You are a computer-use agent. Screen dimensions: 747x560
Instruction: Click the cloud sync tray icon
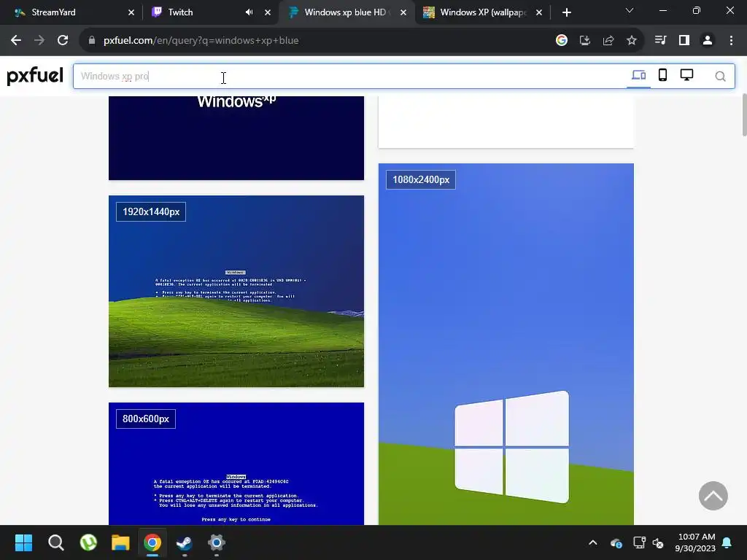point(616,542)
